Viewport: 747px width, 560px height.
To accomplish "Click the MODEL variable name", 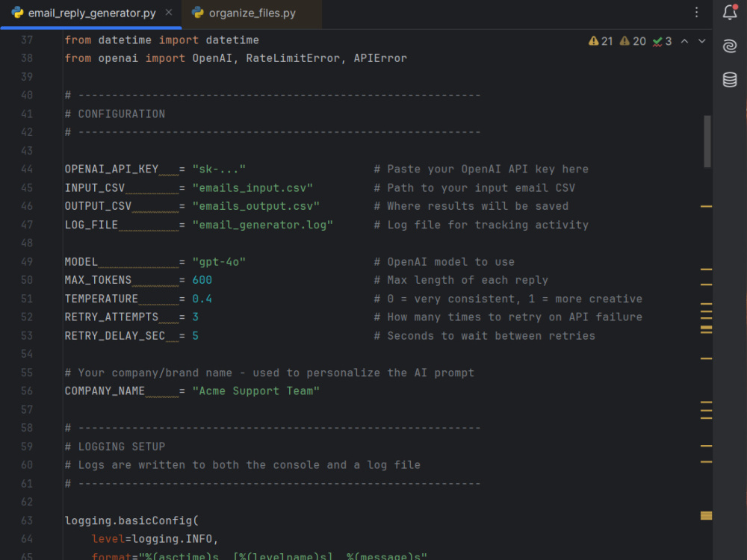I will [81, 262].
